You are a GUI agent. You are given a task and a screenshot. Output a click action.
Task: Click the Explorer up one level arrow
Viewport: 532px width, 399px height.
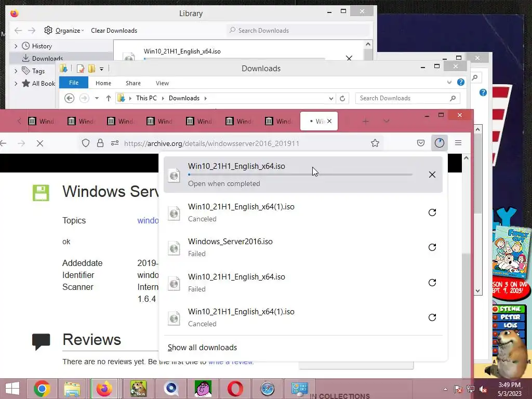pyautogui.click(x=108, y=98)
